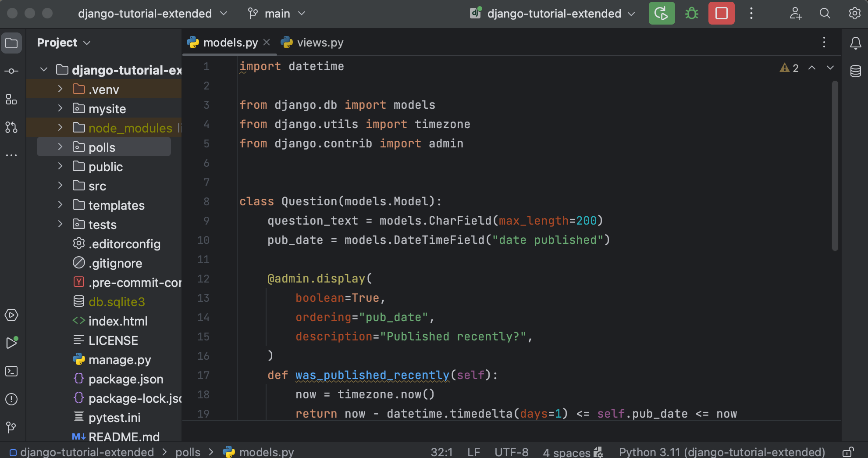Open Search Everywhere with the magnifier icon
The height and width of the screenshot is (458, 868).
825,14
